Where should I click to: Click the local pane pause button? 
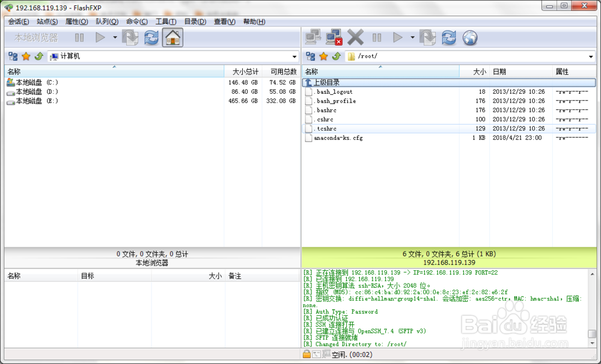click(79, 38)
